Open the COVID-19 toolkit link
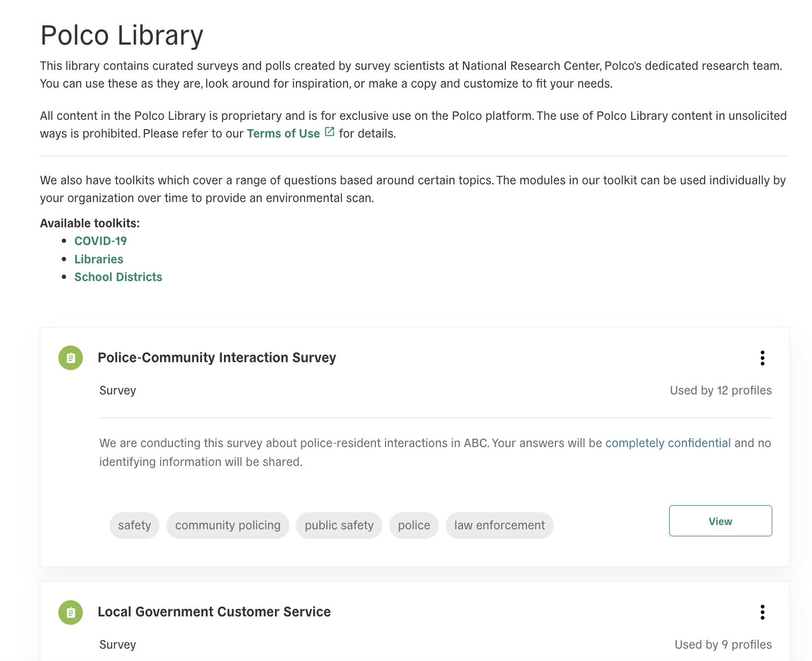The image size is (812, 661). coord(100,241)
